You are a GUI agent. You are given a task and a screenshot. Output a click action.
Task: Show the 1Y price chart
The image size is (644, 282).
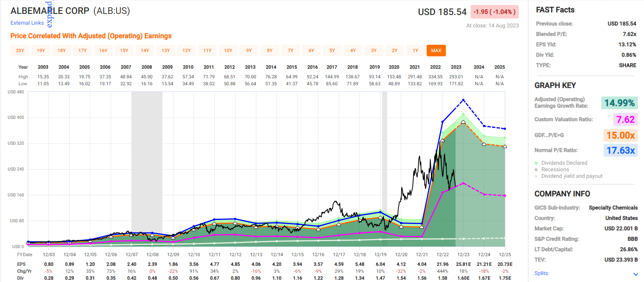415,51
